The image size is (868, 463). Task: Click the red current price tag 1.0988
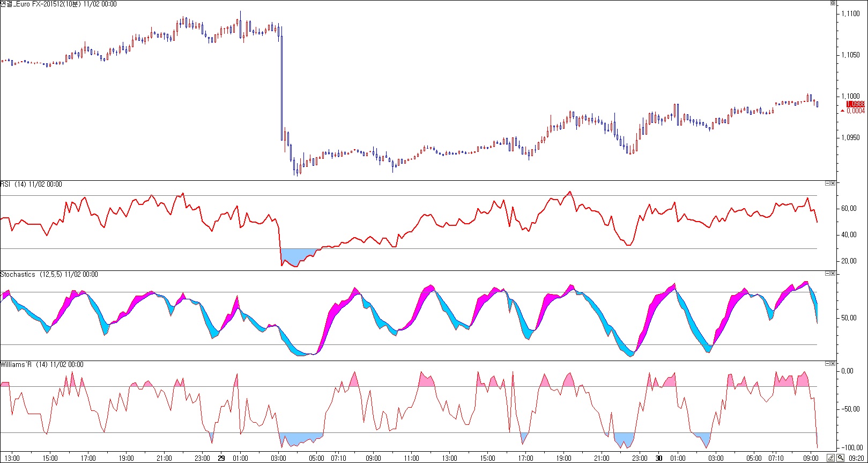tap(855, 104)
